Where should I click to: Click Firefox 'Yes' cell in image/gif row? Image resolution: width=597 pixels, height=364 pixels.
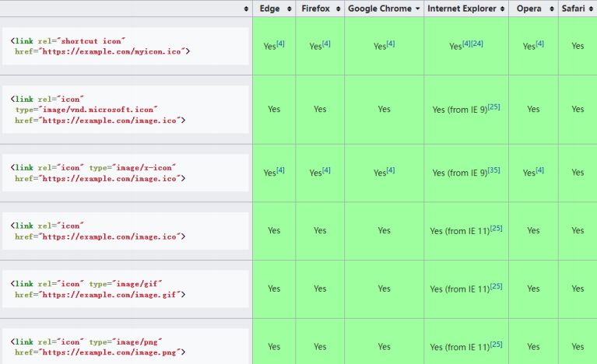tap(320, 289)
